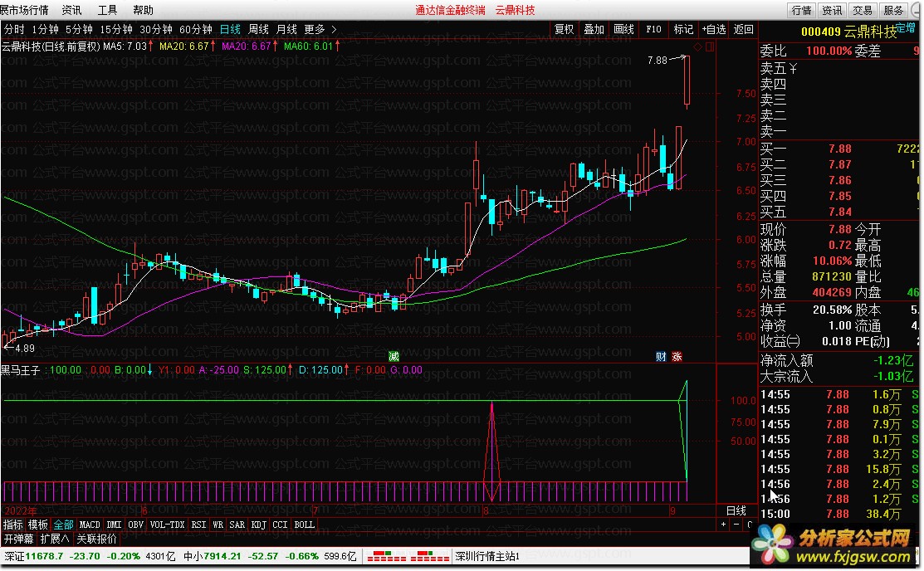This screenshot has width=924, height=571.
Task: Switch to 周线 weekly period
Action: (258, 29)
